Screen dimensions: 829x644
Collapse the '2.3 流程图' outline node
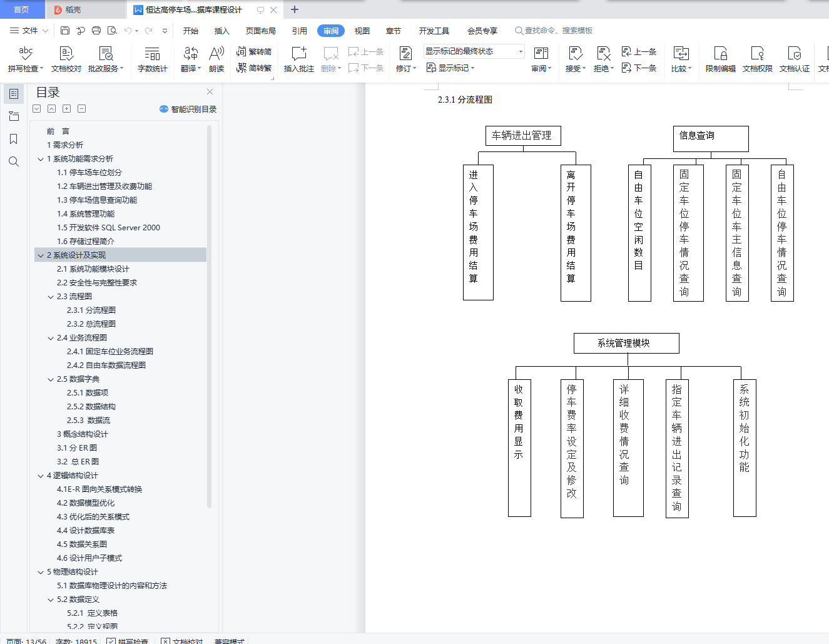(51, 297)
